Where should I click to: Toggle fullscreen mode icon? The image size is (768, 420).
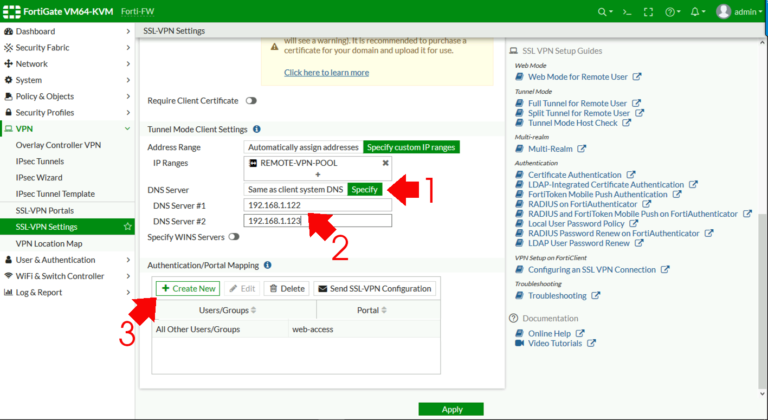point(648,12)
